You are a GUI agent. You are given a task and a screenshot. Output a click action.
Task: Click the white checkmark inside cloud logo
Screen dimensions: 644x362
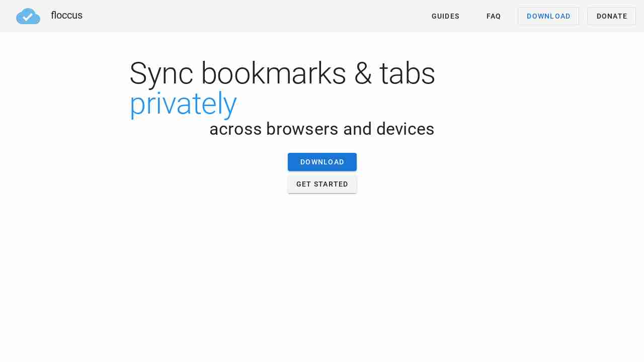click(x=28, y=17)
